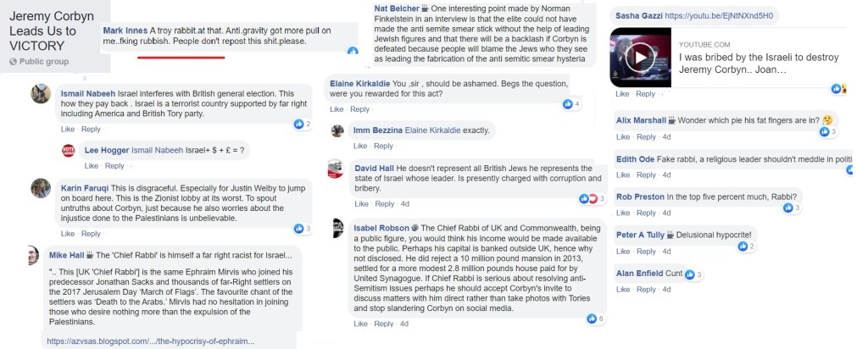Open reactions on Elaine Kirkaldie's comment
Screen dimensions: 868x349
point(572,104)
